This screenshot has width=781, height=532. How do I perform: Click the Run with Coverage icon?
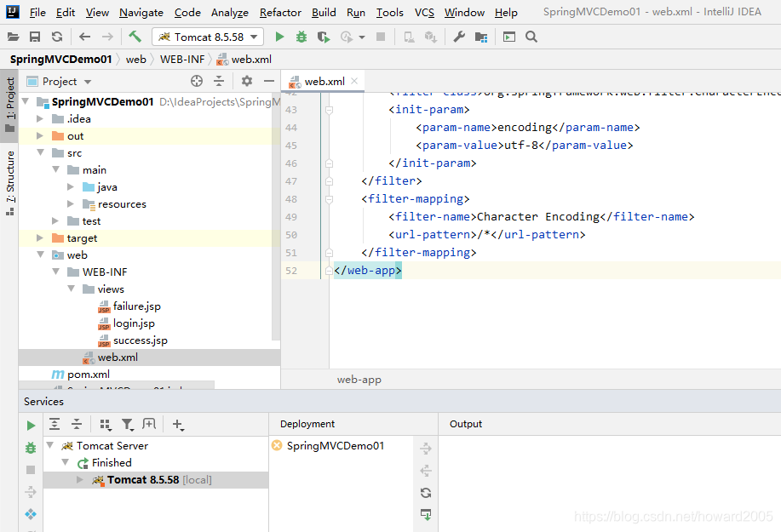(324, 37)
